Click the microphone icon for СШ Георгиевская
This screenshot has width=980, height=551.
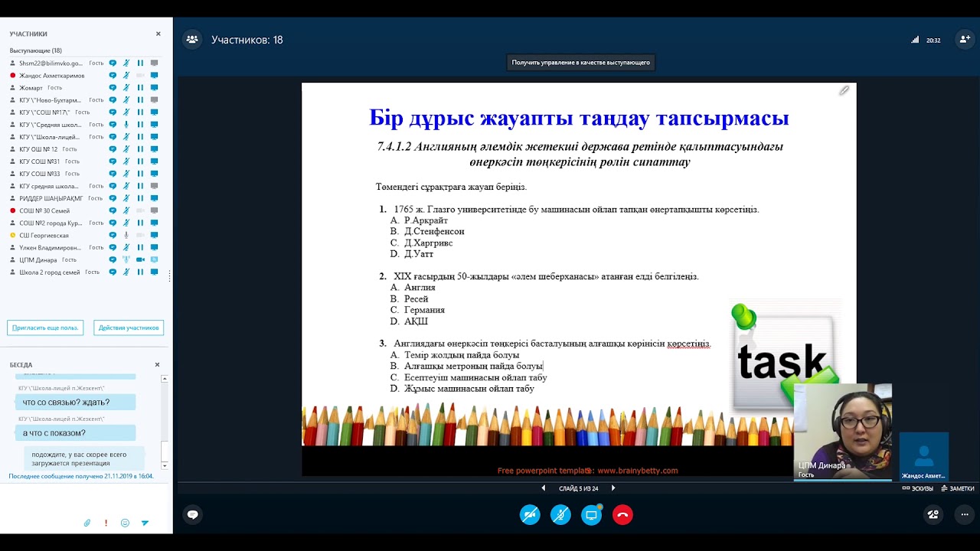[126, 235]
